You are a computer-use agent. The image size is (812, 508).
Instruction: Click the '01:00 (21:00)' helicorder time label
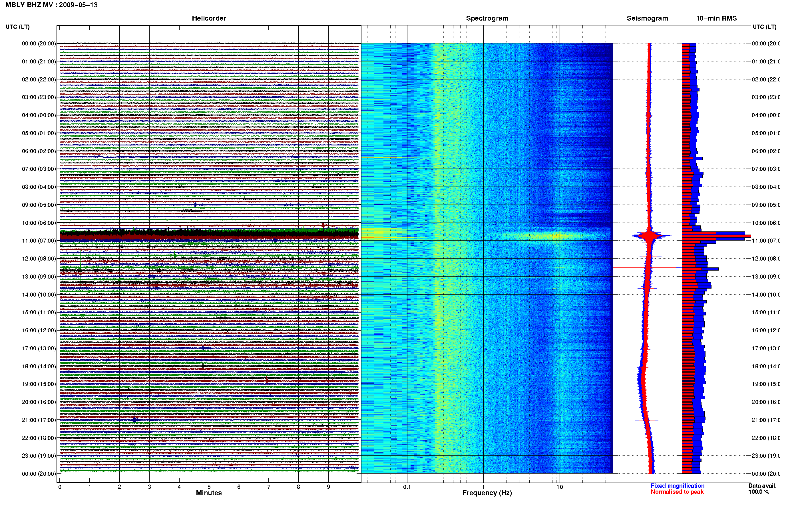click(39, 61)
